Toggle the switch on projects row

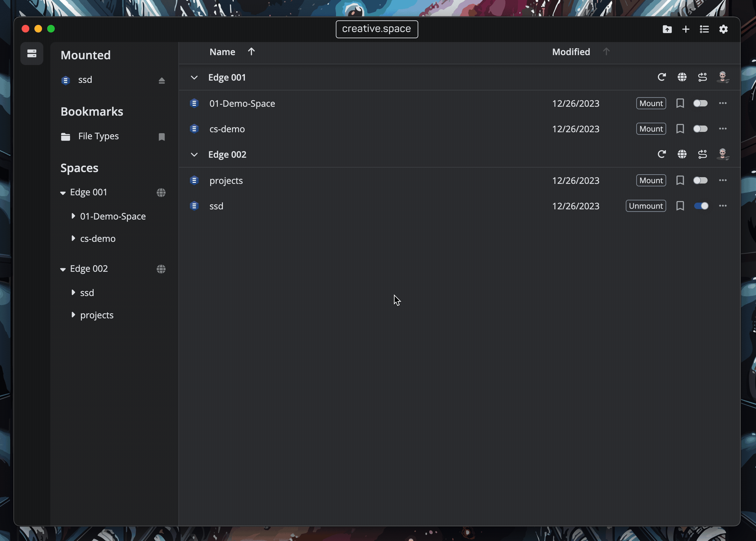click(700, 180)
